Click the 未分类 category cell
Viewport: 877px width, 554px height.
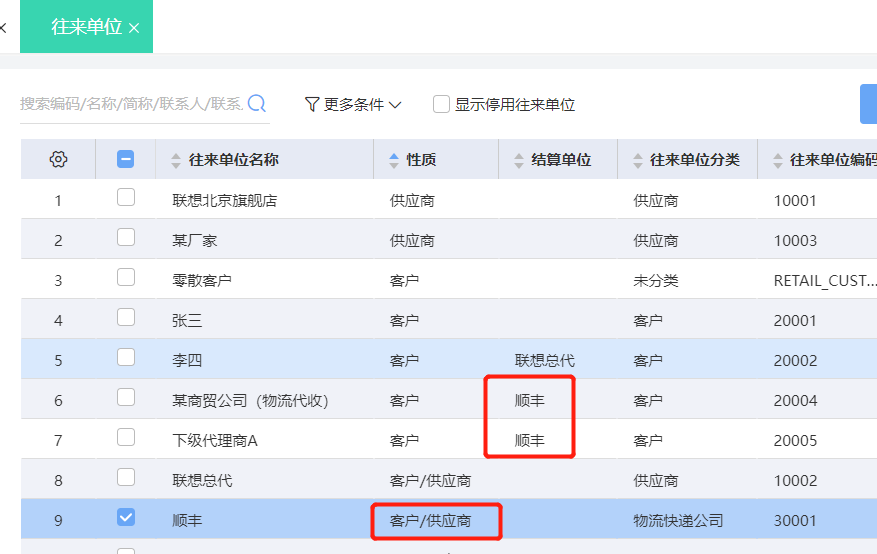coord(656,281)
